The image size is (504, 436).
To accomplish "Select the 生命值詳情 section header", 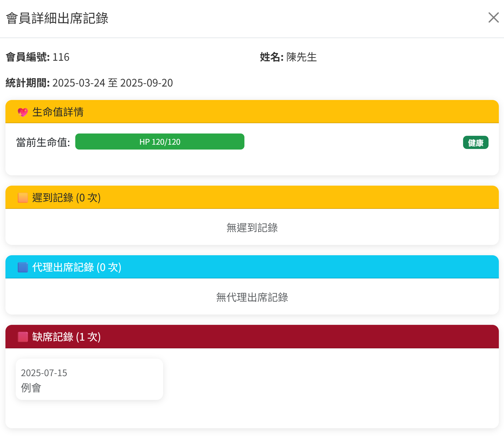I will point(58,112).
